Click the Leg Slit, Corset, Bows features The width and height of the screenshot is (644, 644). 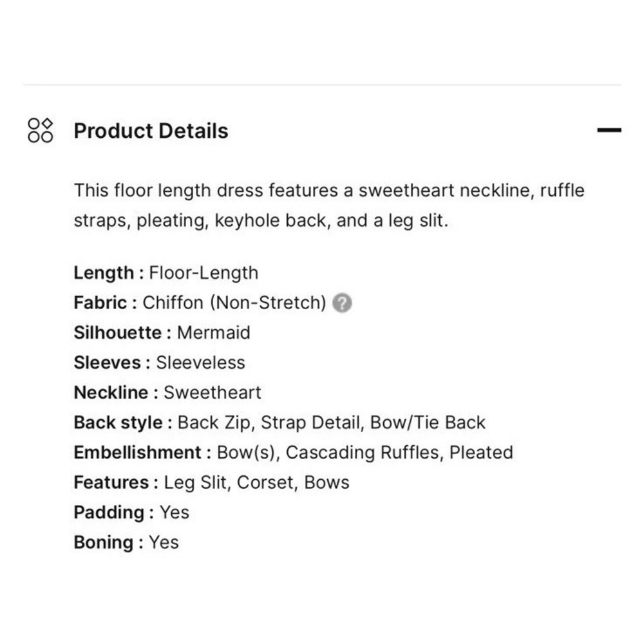pos(256,482)
